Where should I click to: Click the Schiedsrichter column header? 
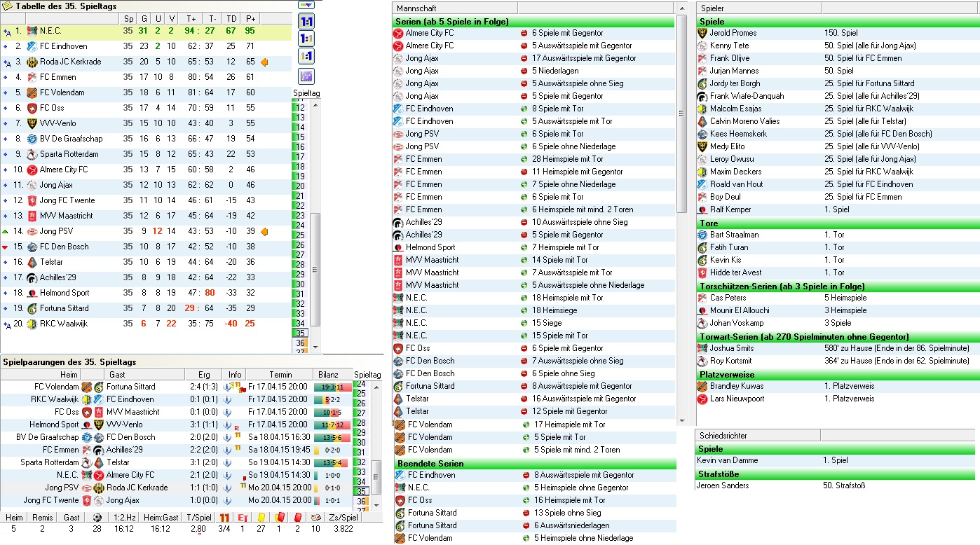[758, 436]
